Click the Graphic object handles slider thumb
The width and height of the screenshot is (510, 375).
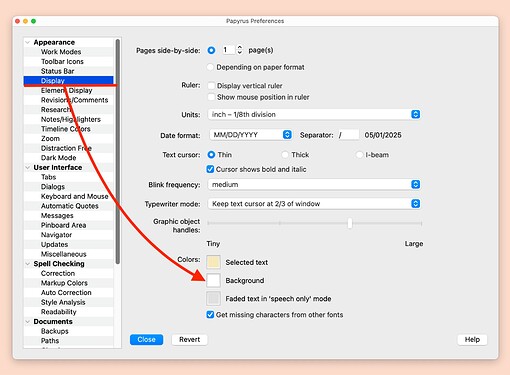coord(350,223)
